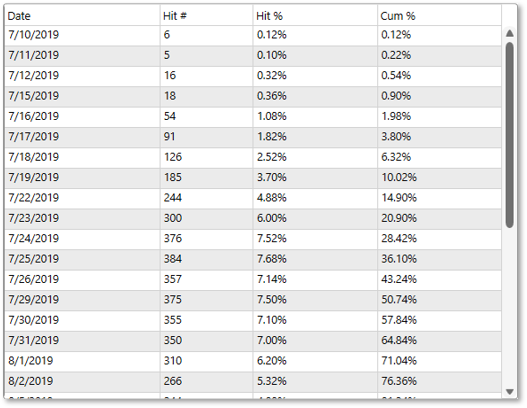This screenshot has height=408, width=527.
Task: Click the Cum % column header
Action: tap(439, 16)
